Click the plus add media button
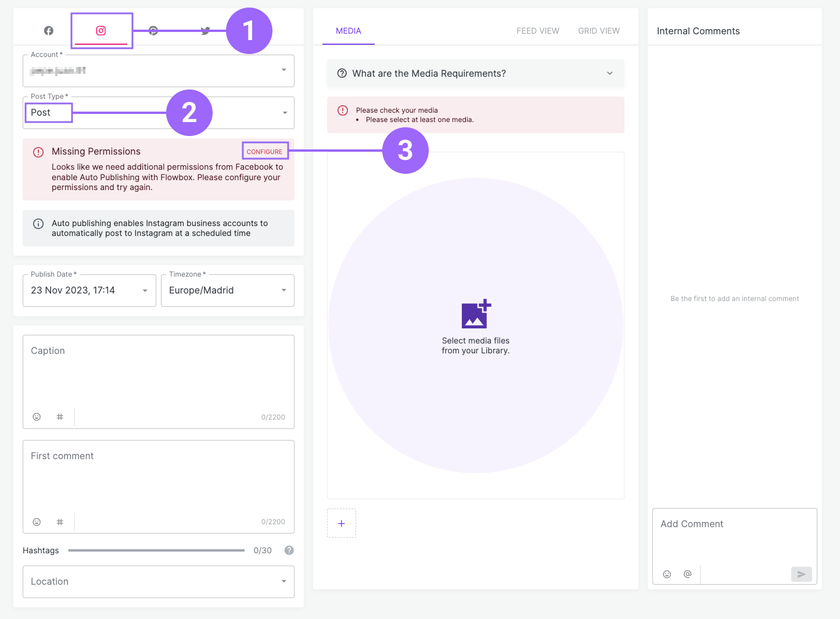Image resolution: width=840 pixels, height=619 pixels. pyautogui.click(x=342, y=524)
